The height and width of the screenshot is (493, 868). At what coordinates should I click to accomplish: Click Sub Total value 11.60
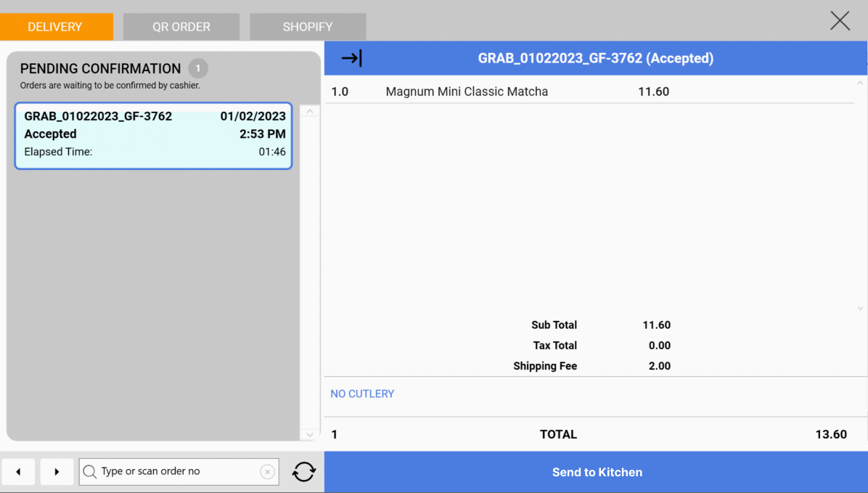click(657, 325)
